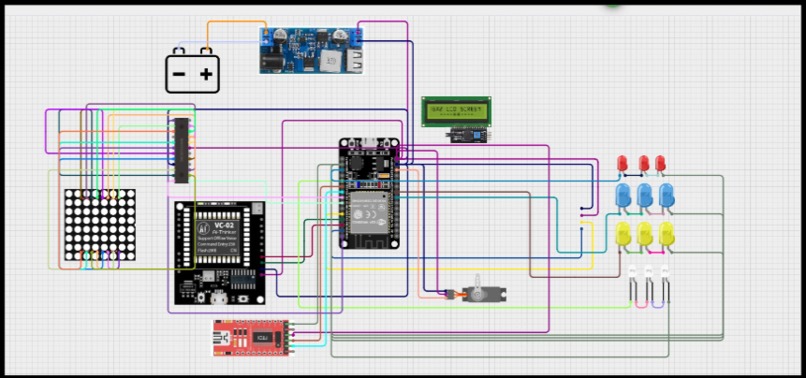Click the battery's minus terminal
This screenshot has height=378, width=806.
coord(179,74)
